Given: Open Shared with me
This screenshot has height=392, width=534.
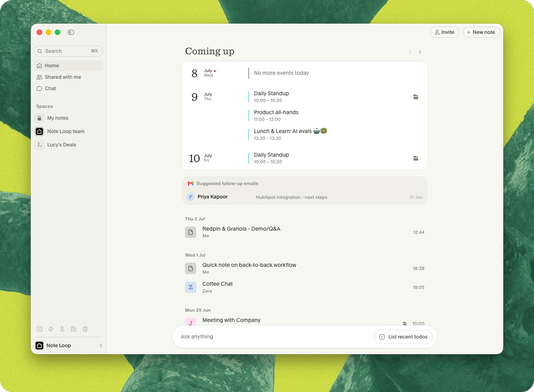Looking at the screenshot, I should (69, 77).
